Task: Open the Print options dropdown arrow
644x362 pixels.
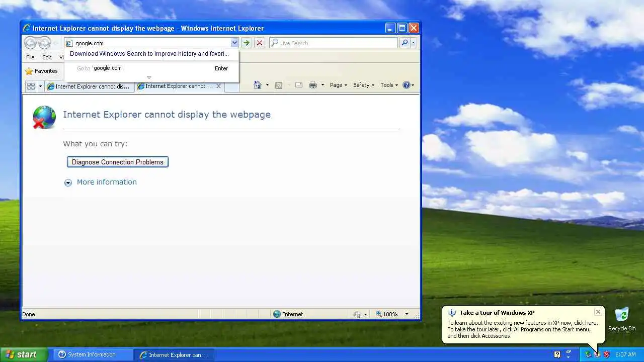Action: tap(323, 85)
